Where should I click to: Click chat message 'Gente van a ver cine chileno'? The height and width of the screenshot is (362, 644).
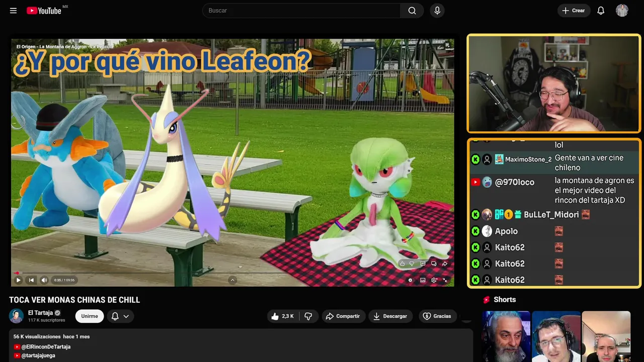pos(589,163)
